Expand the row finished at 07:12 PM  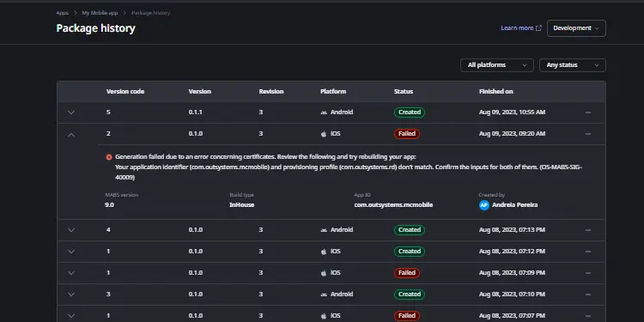pos(71,252)
